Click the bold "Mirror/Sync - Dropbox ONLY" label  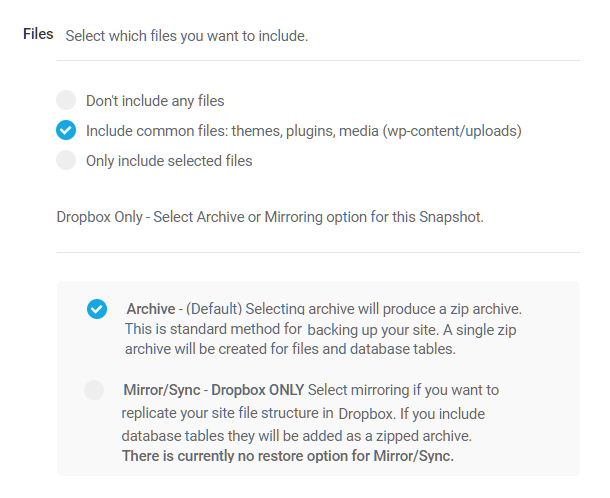coord(214,389)
